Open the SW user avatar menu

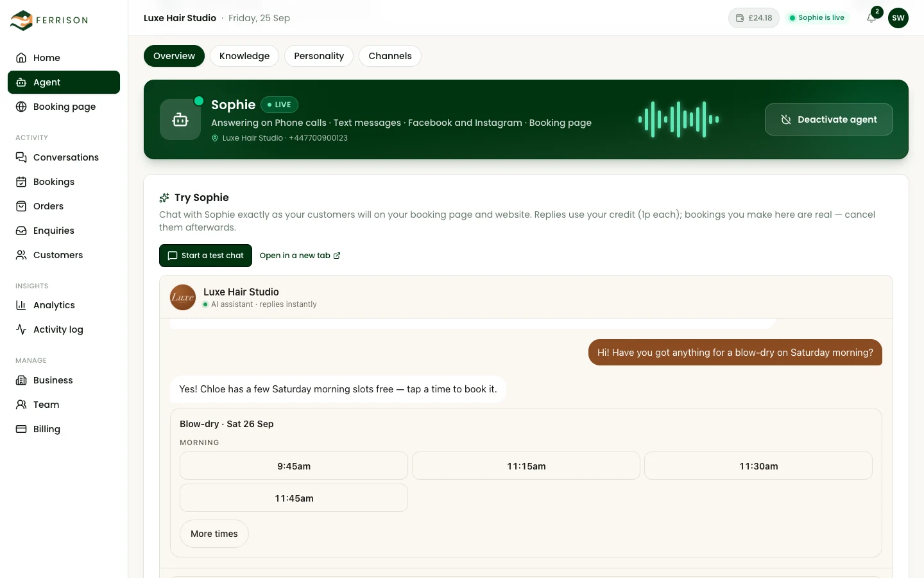pos(898,18)
